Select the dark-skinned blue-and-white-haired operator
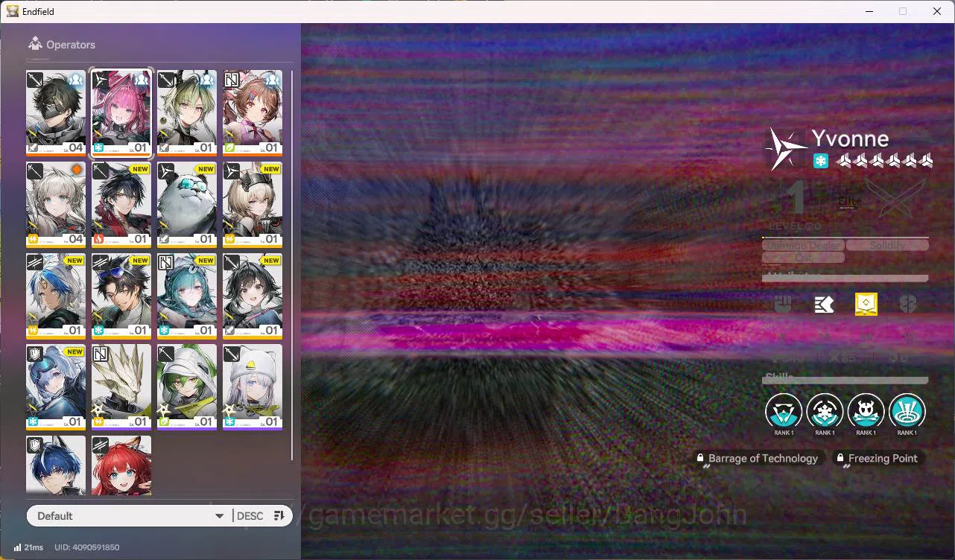Image resolution: width=955 pixels, height=560 pixels. pos(56,296)
